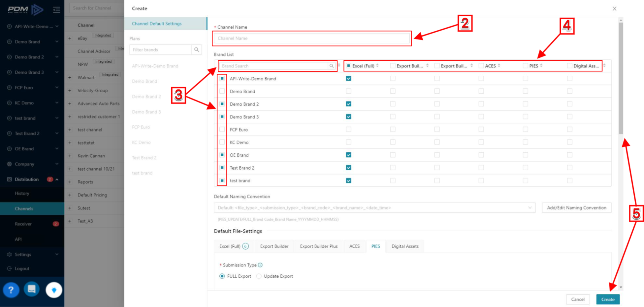Viewport: 644px width, 307px height.
Task: Expand the Settings sidebar menu
Action: (57, 255)
